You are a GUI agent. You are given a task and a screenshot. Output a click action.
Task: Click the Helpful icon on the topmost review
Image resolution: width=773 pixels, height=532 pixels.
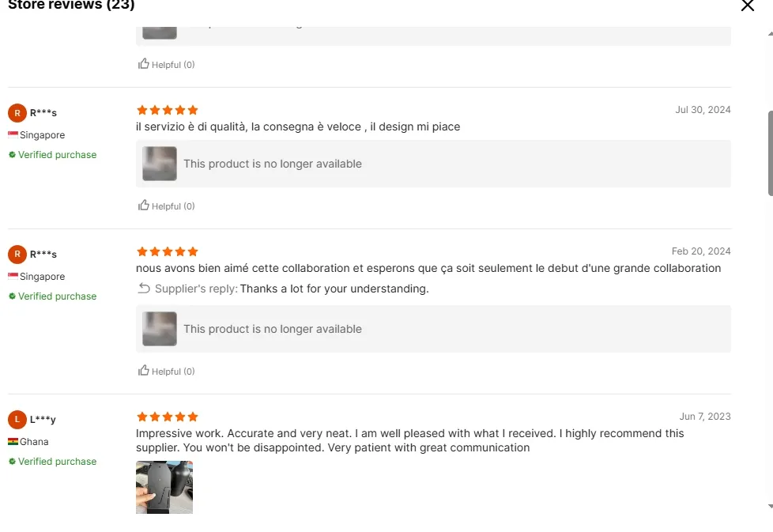pos(144,64)
